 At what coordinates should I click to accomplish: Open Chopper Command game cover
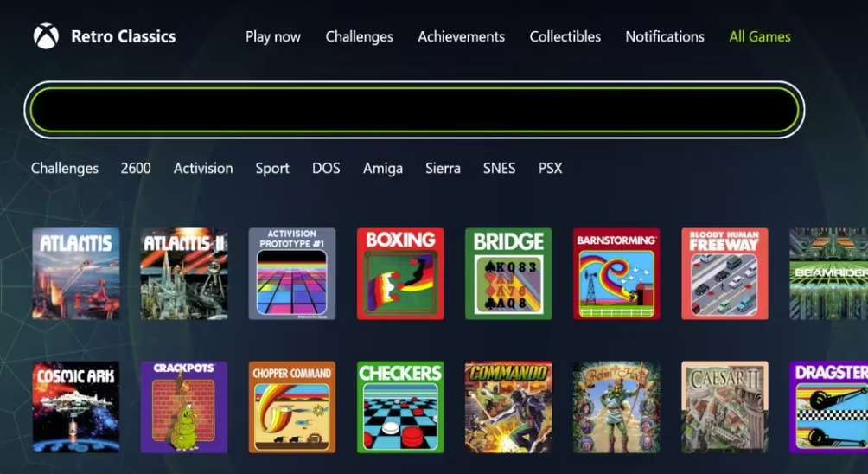[292, 407]
